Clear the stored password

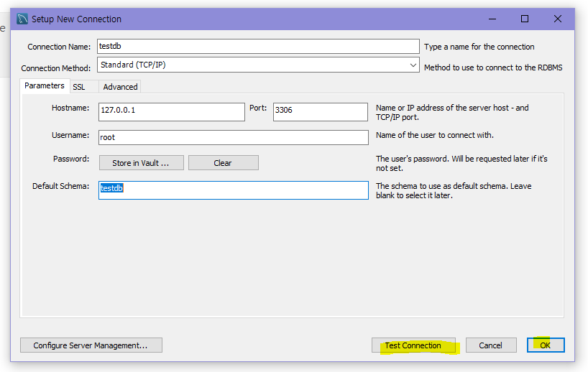pyautogui.click(x=223, y=163)
